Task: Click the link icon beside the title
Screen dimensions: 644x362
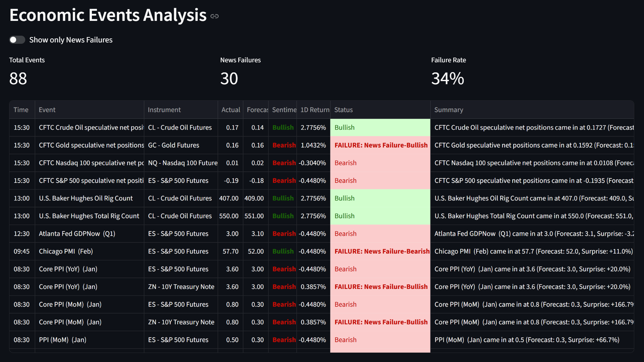Action: click(215, 15)
